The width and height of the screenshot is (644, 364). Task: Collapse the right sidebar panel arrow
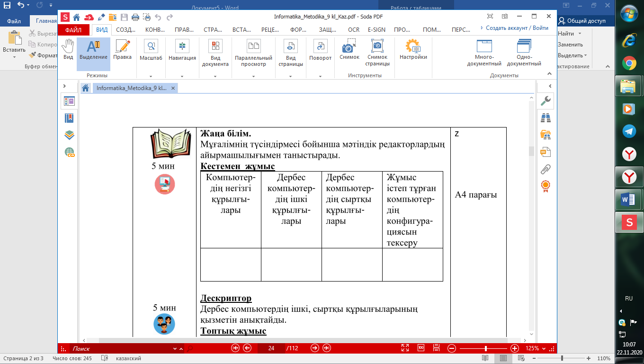(550, 86)
